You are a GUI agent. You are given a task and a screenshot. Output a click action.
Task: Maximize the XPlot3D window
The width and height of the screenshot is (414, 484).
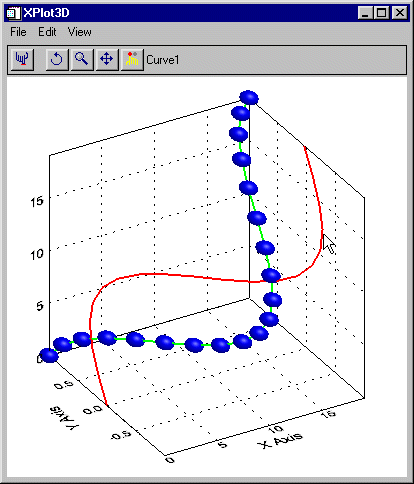point(382,13)
